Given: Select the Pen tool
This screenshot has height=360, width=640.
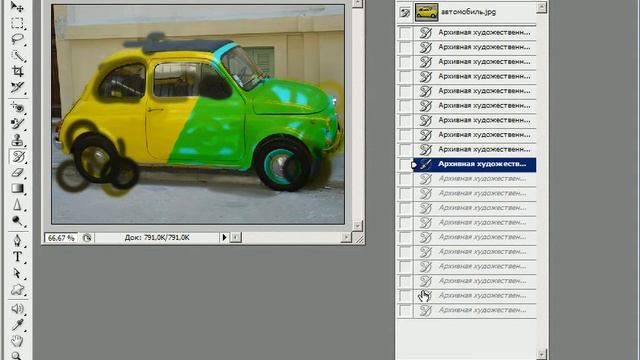Looking at the screenshot, I should point(17,241).
